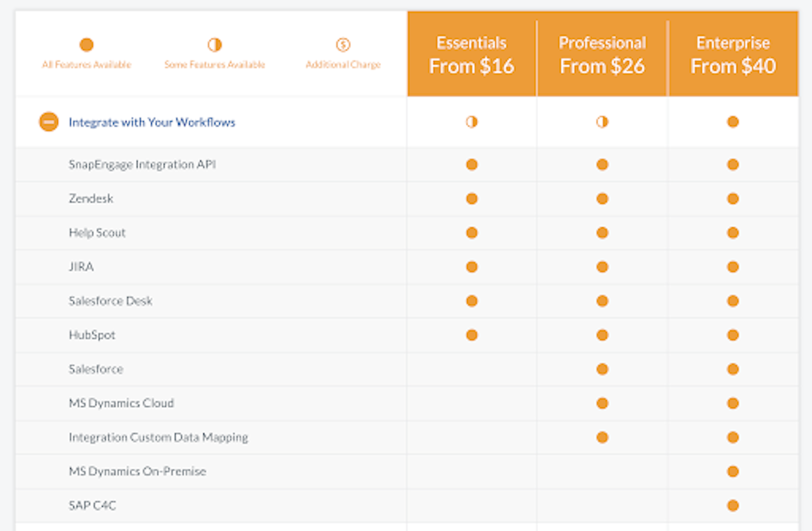Select the Professional From $26 plan header

pos(602,54)
